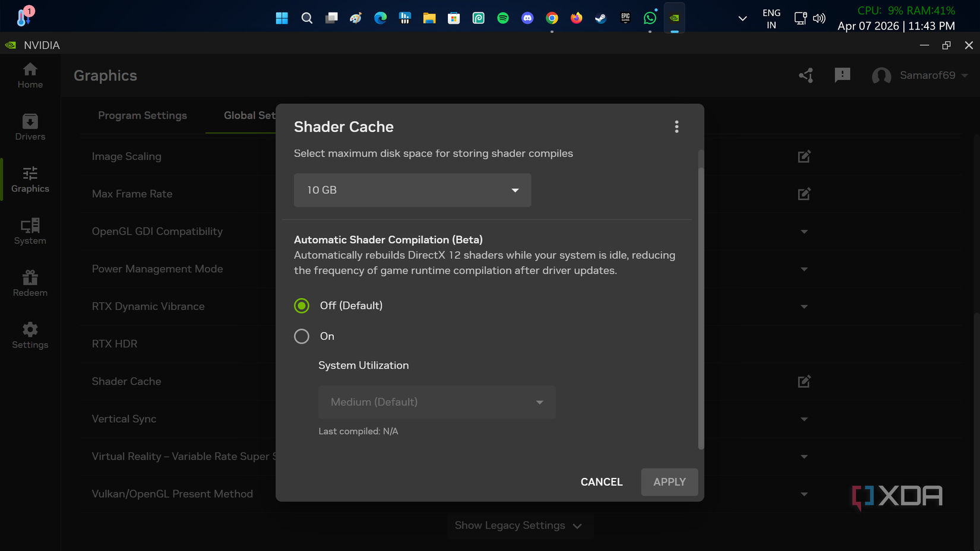This screenshot has height=551, width=980.
Task: Open Discord from taskbar
Action: click(527, 18)
